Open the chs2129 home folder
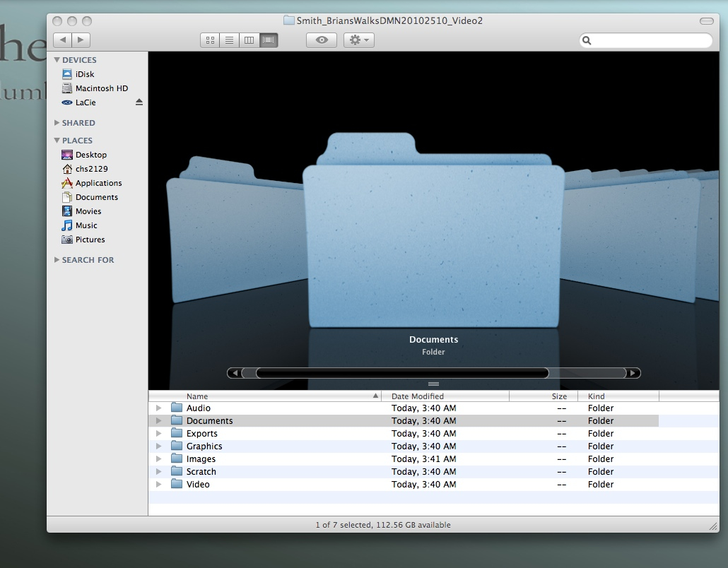This screenshot has width=728, height=568. (x=91, y=169)
